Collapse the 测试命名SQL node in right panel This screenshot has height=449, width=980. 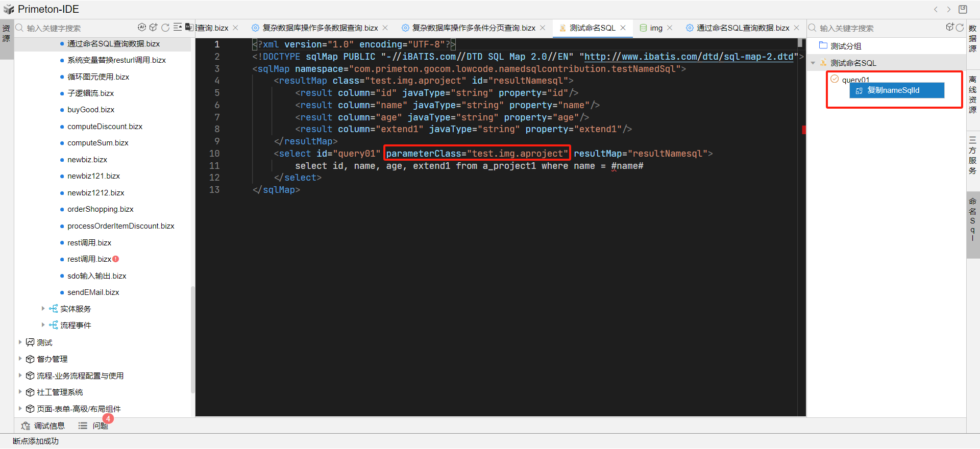[813, 63]
